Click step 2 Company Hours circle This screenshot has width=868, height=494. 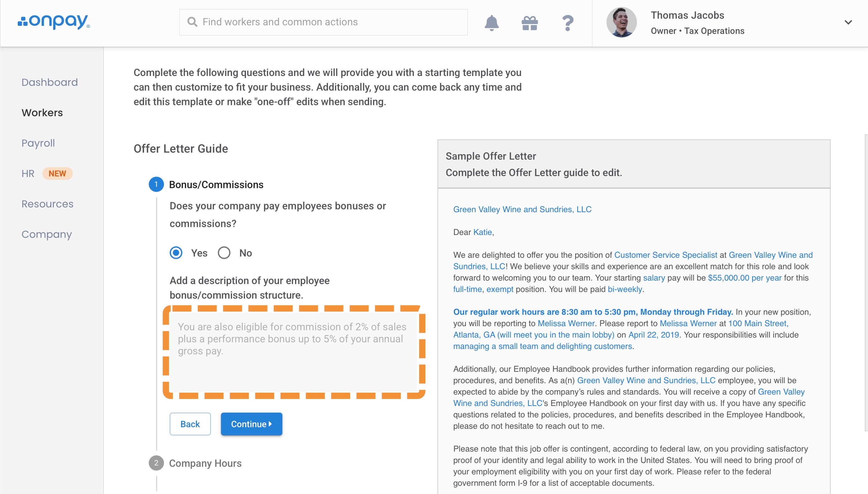pos(156,463)
